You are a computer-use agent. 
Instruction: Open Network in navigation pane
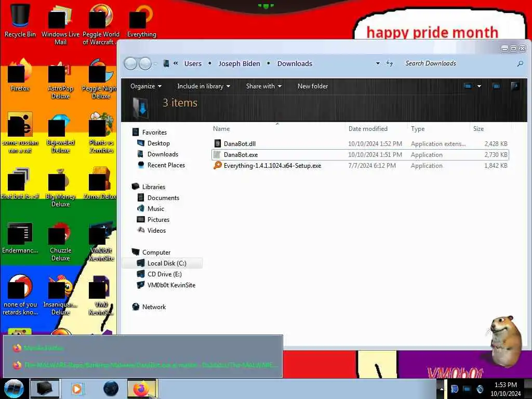[x=154, y=307]
